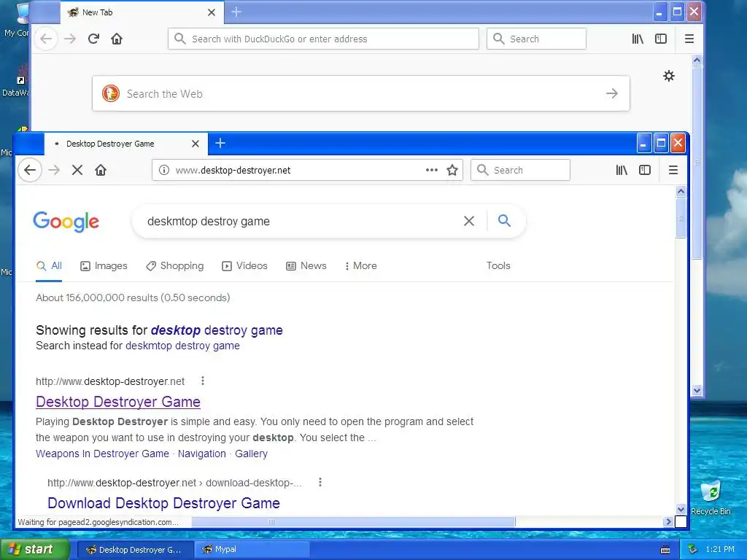Image resolution: width=747 pixels, height=560 pixels.
Task: Stop loading the desktop-destroyer.net page
Action: point(77,170)
